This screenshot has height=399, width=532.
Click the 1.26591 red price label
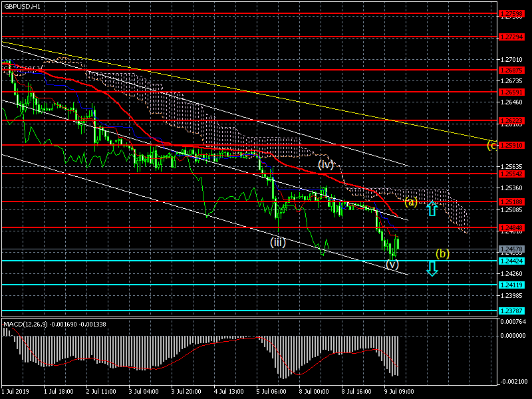click(511, 92)
